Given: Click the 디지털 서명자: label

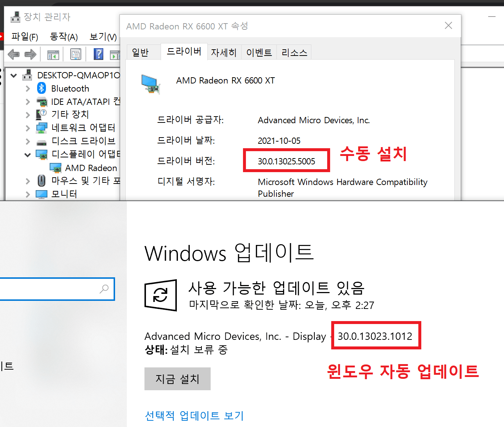Looking at the screenshot, I should click(x=186, y=181).
